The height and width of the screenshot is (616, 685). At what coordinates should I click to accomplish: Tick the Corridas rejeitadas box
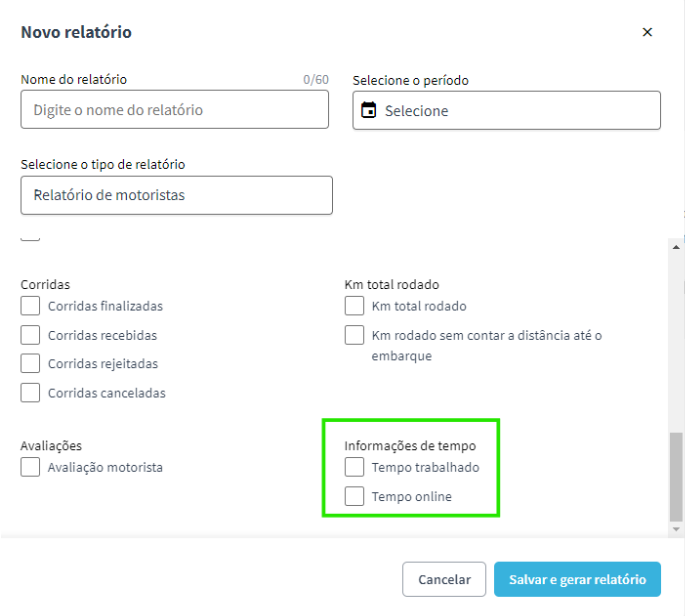[x=30, y=363]
